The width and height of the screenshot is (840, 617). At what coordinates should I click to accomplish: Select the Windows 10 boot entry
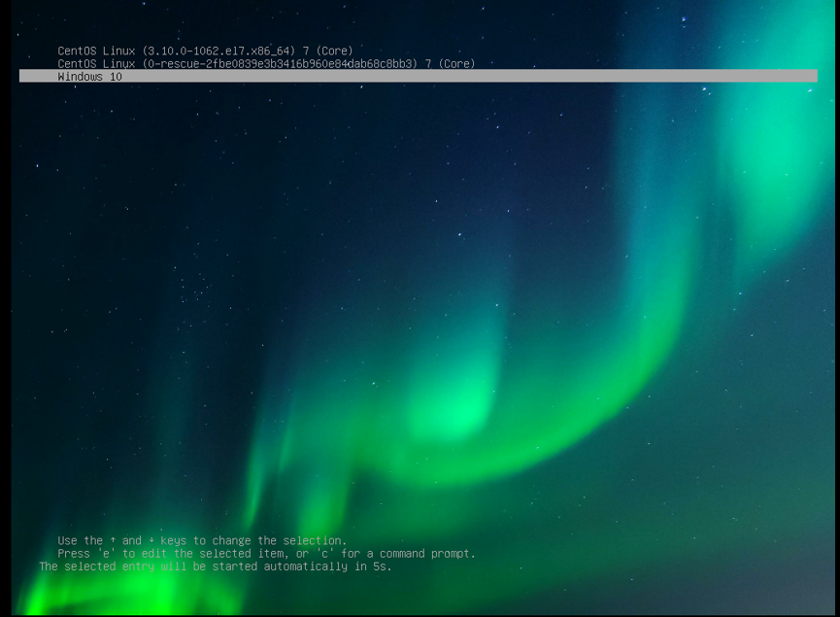87,76
